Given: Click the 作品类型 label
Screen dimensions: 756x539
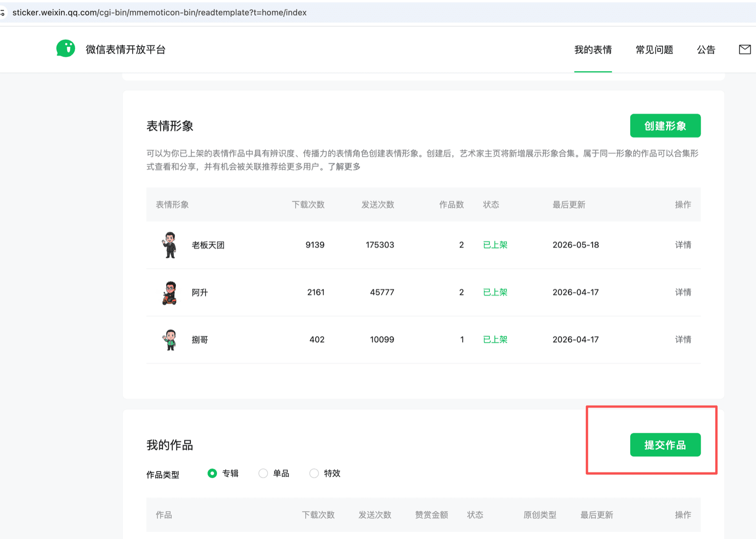Looking at the screenshot, I should coord(163,475).
